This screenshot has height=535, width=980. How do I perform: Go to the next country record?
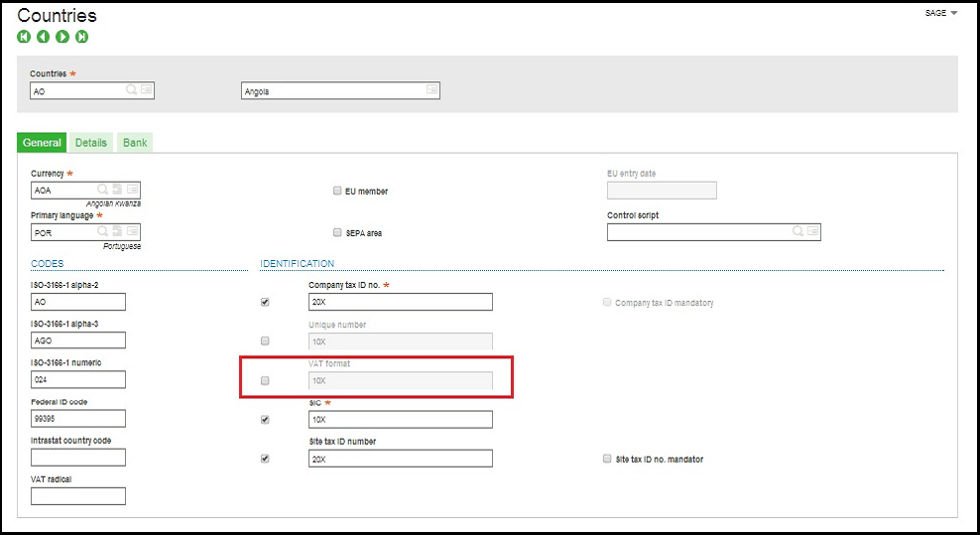tap(62, 37)
